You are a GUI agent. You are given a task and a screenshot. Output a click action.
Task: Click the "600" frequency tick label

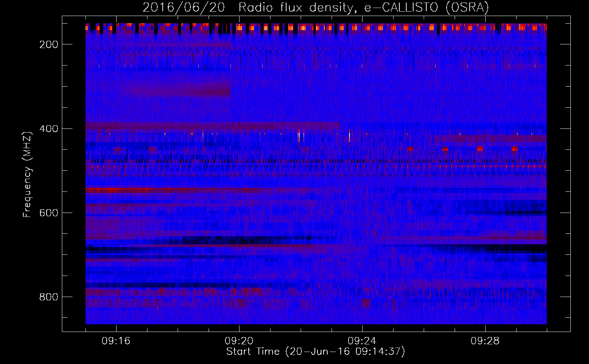(49, 213)
